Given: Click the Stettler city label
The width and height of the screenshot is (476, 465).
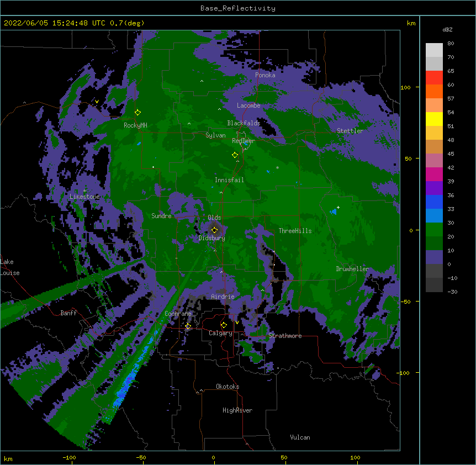Looking at the screenshot, I should [350, 131].
